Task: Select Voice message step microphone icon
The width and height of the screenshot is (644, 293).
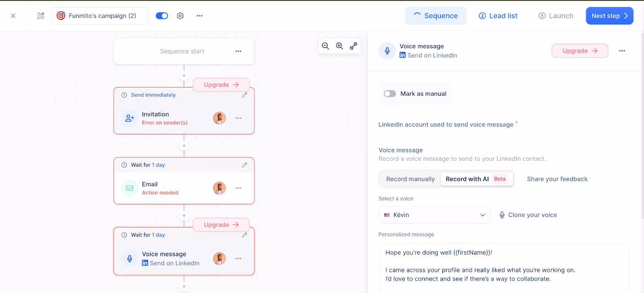Action: pos(130,258)
